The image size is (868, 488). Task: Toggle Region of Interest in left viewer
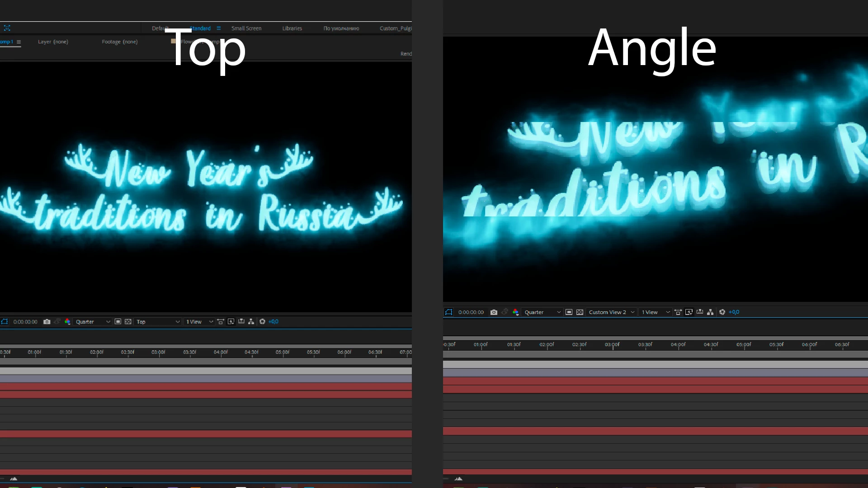[x=118, y=322]
